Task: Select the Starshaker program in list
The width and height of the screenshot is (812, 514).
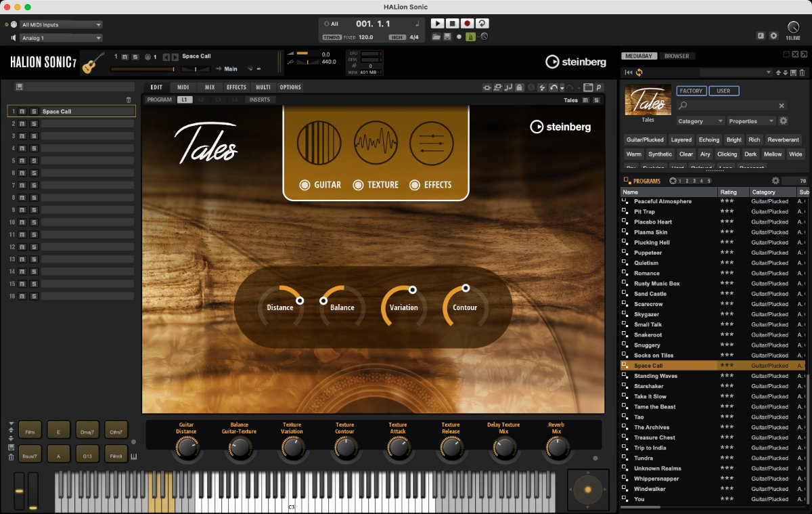Action: 648,386
